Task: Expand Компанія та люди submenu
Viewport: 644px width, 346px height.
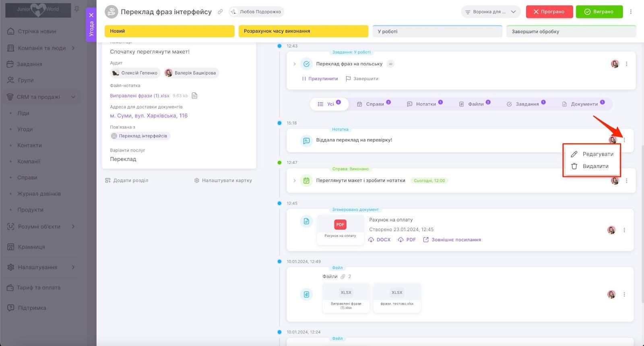Action: 73,48
